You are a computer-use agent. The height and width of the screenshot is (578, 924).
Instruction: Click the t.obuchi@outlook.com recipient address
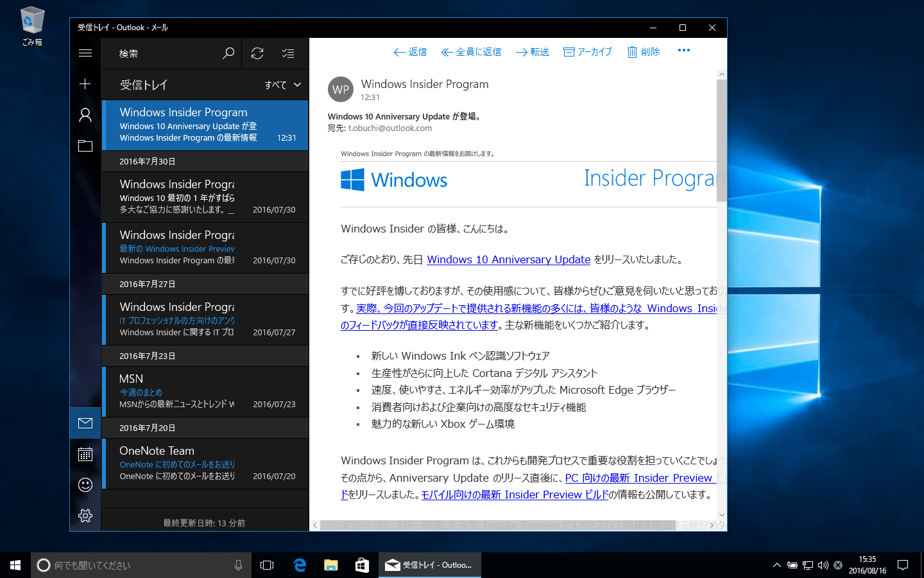[390, 128]
